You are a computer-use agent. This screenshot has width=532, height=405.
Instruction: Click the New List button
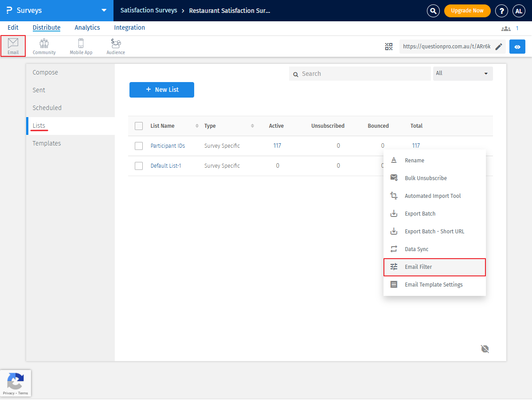(x=162, y=90)
